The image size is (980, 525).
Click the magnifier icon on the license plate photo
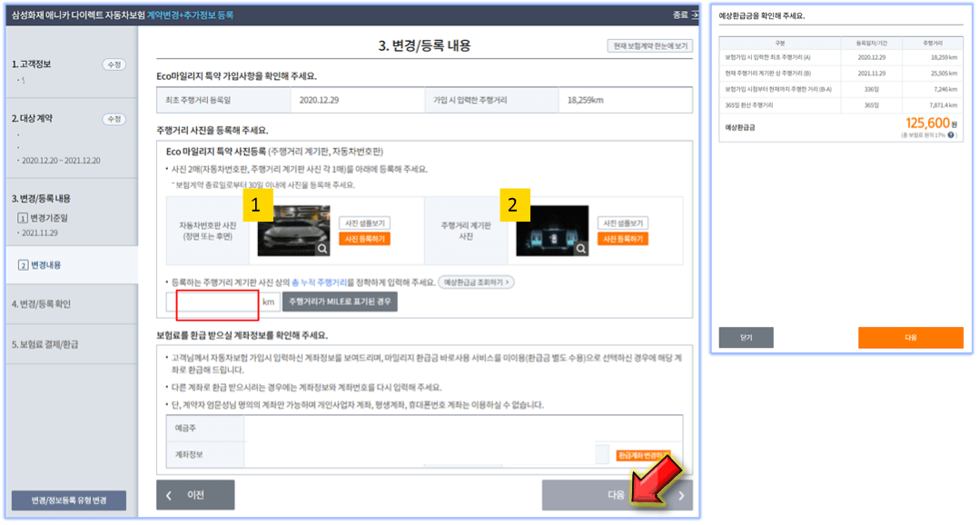[x=322, y=248]
